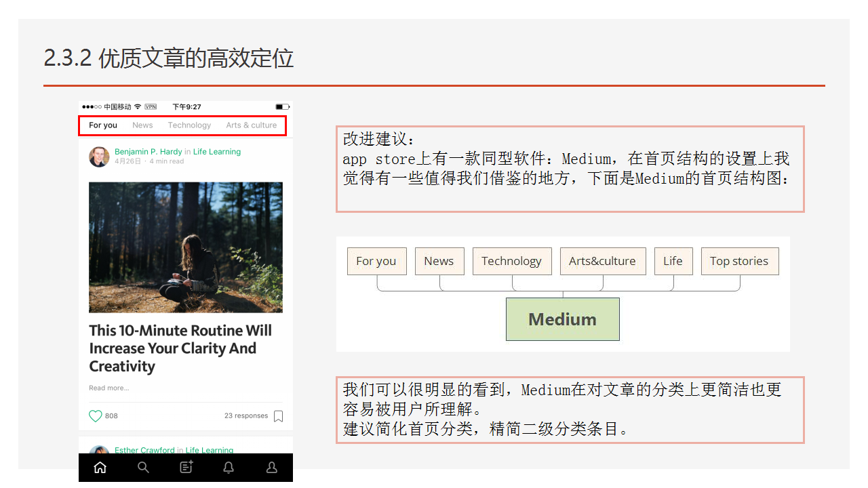The image size is (868, 488).
Task: Bookmark the 10-Minute Routine article
Action: (x=278, y=416)
